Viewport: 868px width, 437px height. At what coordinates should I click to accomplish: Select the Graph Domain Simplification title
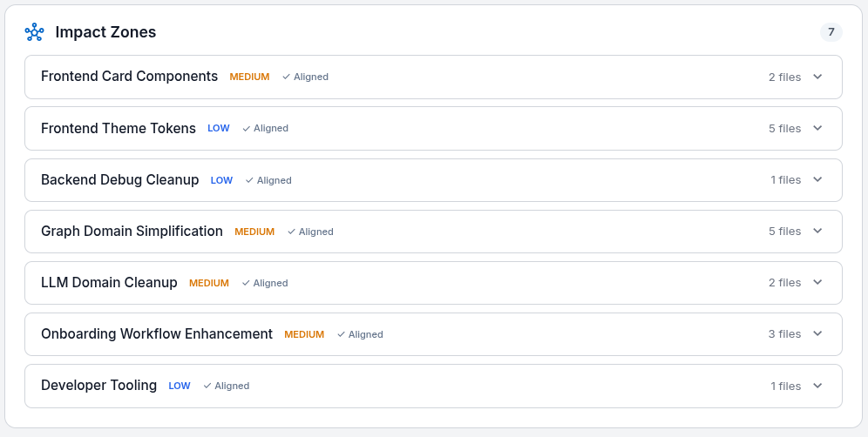click(132, 232)
